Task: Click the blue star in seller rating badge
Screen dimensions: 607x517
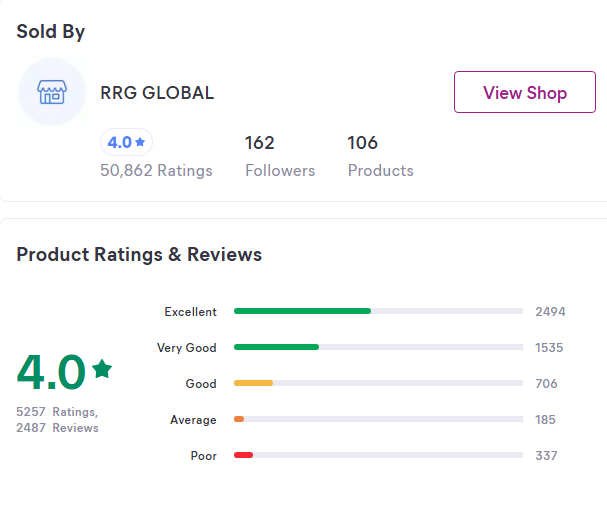Action: (140, 142)
